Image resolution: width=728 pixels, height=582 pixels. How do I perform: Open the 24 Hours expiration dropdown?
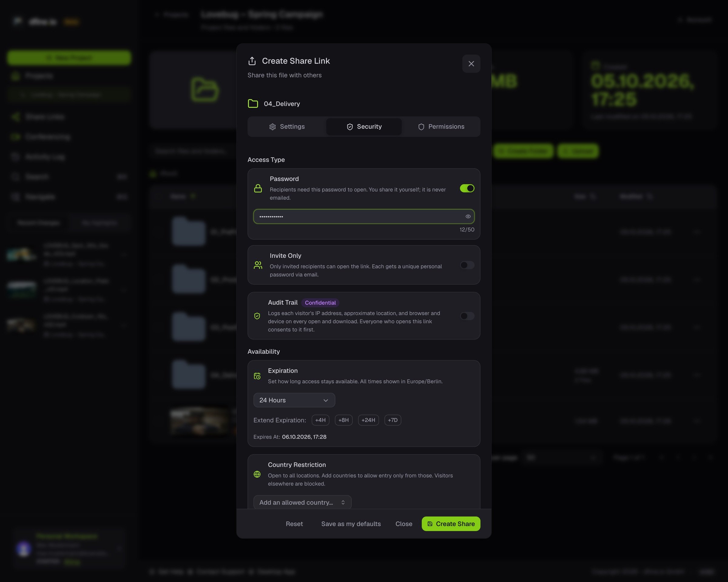pyautogui.click(x=294, y=400)
